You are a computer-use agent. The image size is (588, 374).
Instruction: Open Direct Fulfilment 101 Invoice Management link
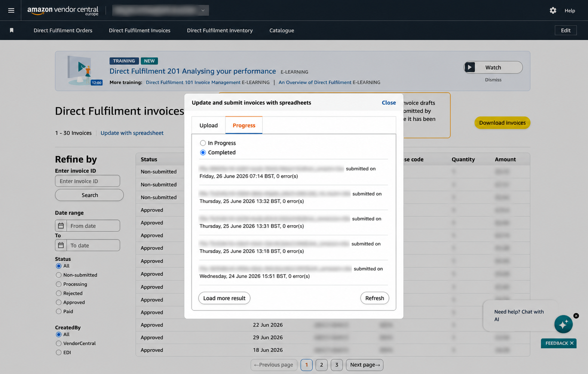click(193, 82)
